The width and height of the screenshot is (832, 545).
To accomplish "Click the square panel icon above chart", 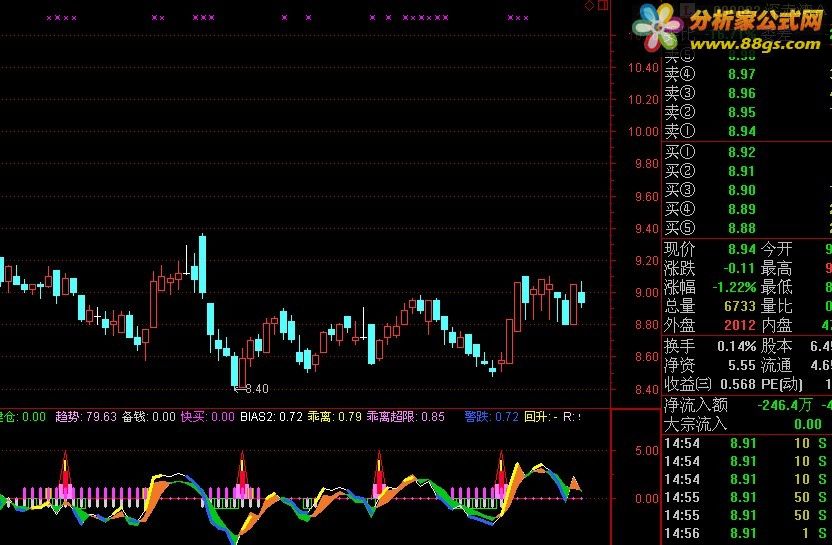I will 603,6.
